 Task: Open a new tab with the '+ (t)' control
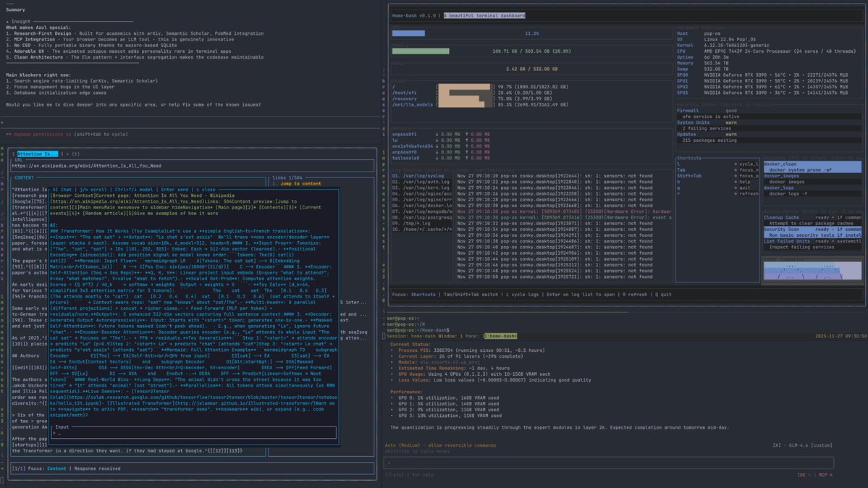coord(72,154)
